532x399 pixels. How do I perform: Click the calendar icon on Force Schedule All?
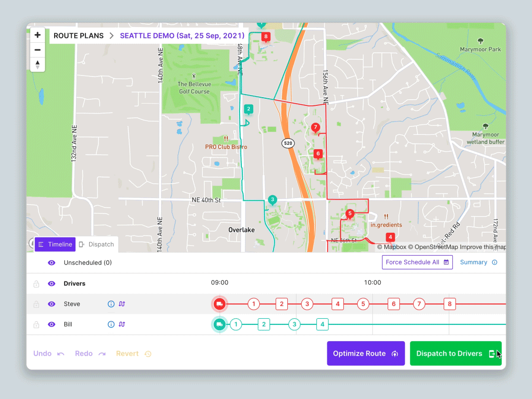(x=446, y=262)
